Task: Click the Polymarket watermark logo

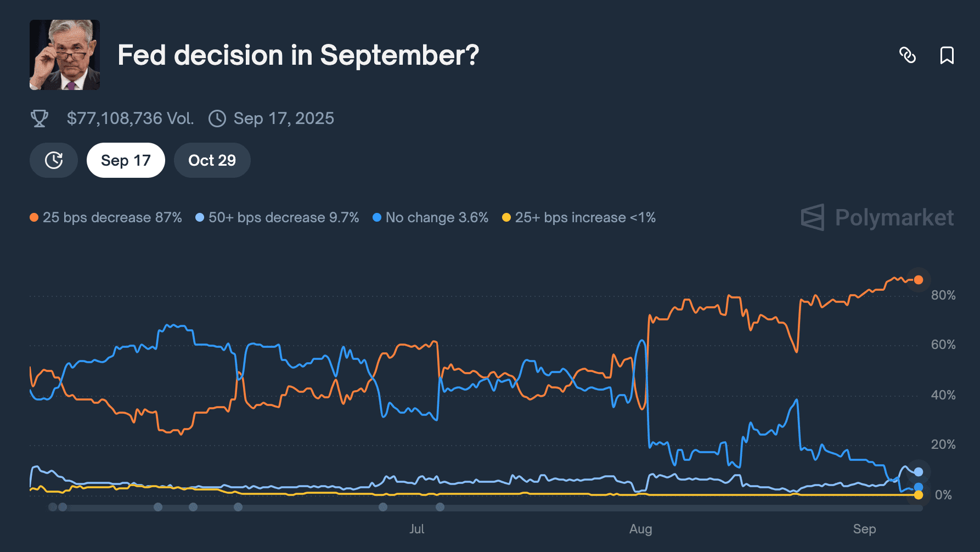Action: click(x=877, y=218)
